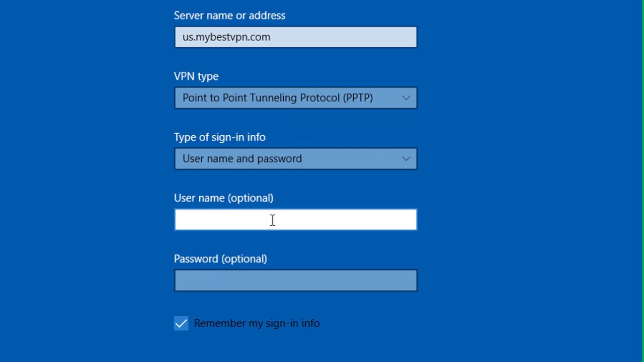Click the sign-in info chevron arrow
The height and width of the screenshot is (362, 644).
406,159
